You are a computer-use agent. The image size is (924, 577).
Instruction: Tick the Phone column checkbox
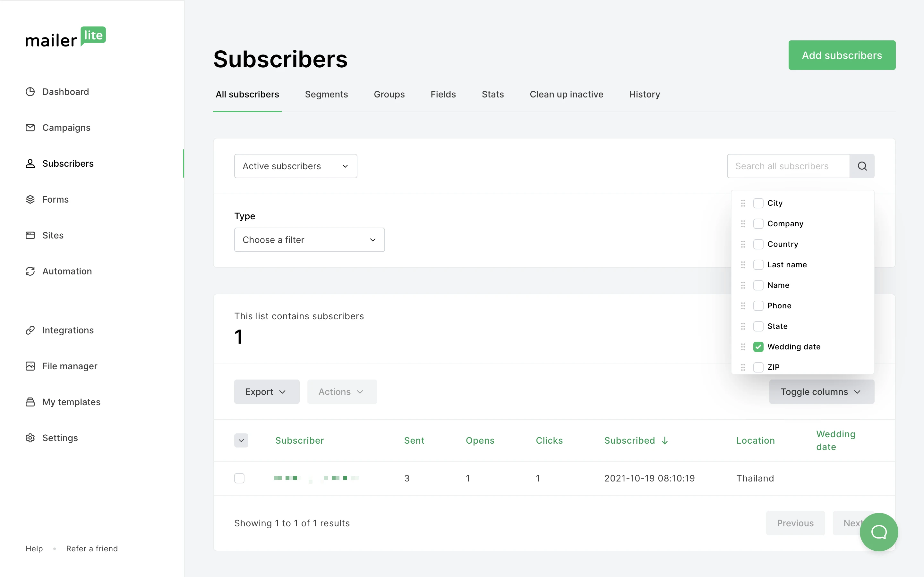758,306
